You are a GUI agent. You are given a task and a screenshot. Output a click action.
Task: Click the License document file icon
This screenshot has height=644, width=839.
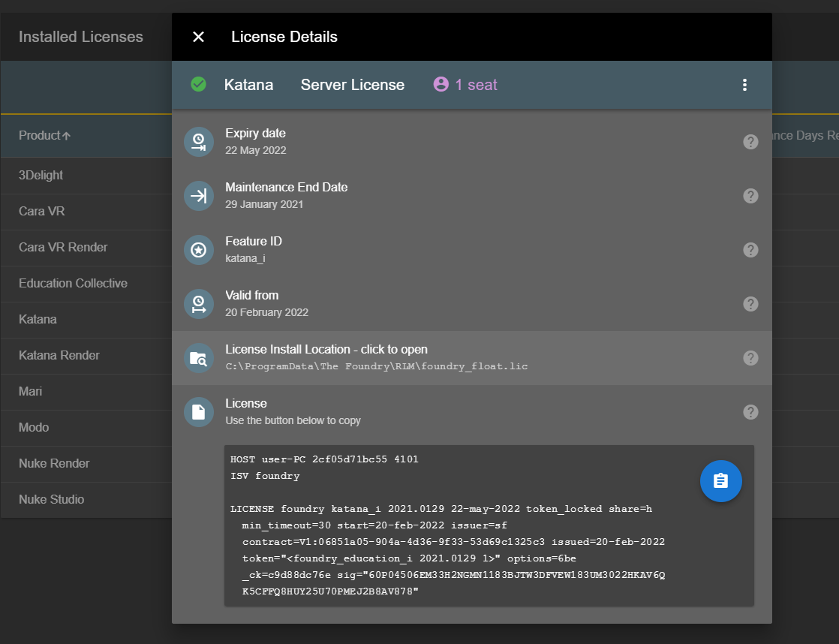[199, 412]
